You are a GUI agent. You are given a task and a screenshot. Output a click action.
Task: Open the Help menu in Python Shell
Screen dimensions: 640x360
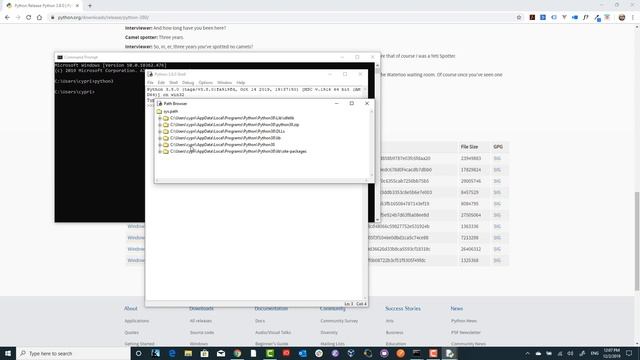[241, 82]
